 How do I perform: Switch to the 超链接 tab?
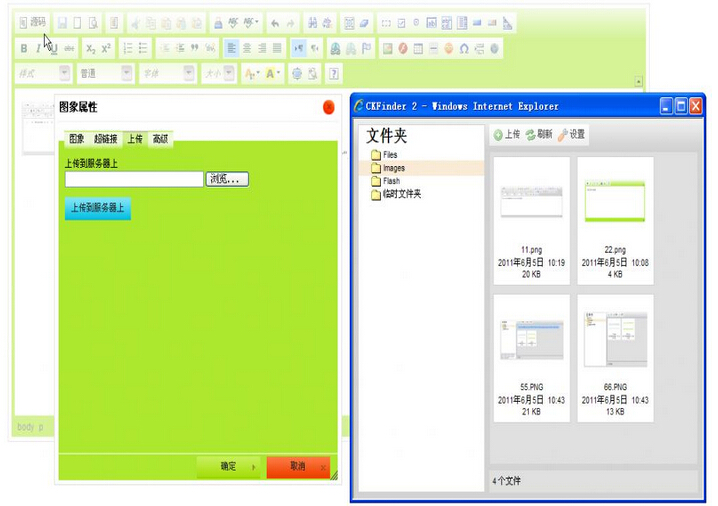pyautogui.click(x=105, y=139)
